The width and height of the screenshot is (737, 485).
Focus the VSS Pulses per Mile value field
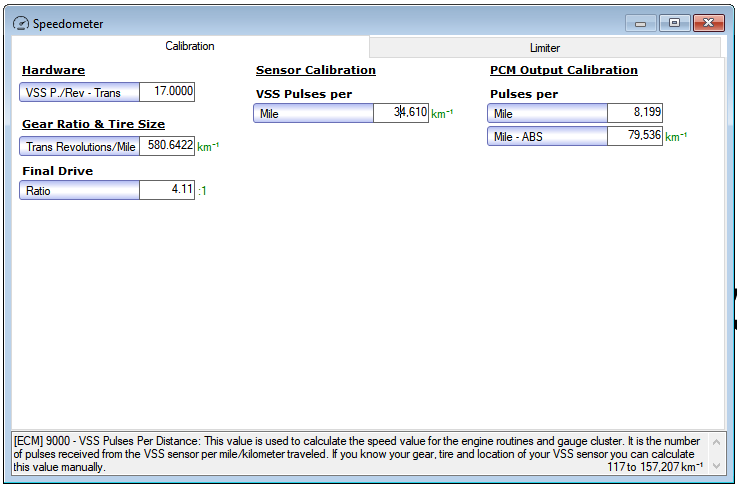(x=402, y=114)
